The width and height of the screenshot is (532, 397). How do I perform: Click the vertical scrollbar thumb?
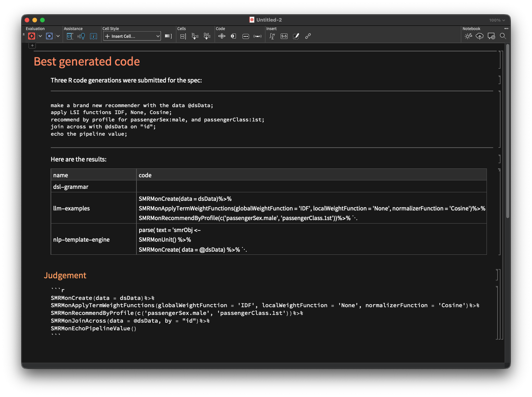pos(508,131)
